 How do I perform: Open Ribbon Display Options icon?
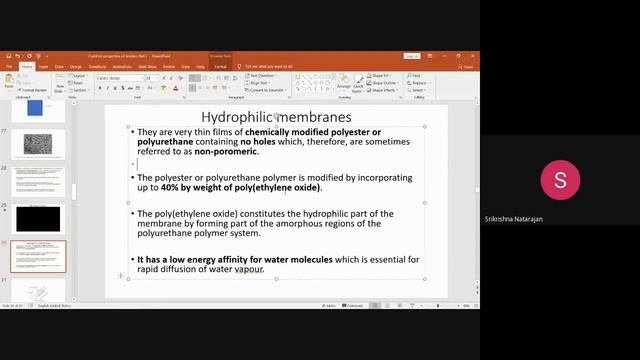[x=430, y=56]
